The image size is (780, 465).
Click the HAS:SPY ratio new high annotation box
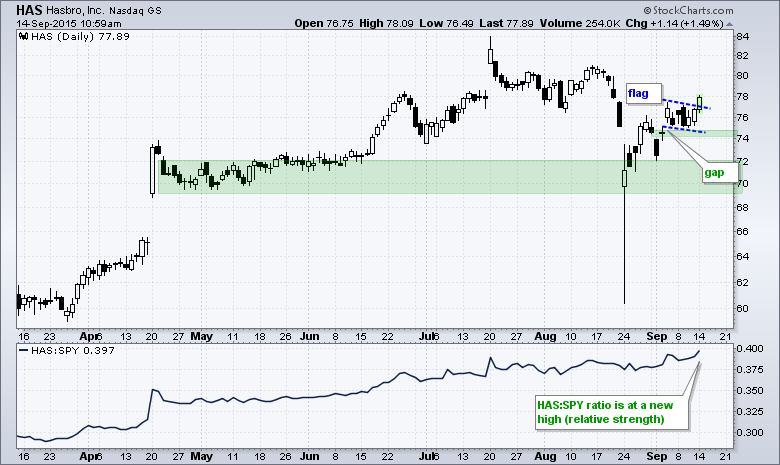(611, 412)
